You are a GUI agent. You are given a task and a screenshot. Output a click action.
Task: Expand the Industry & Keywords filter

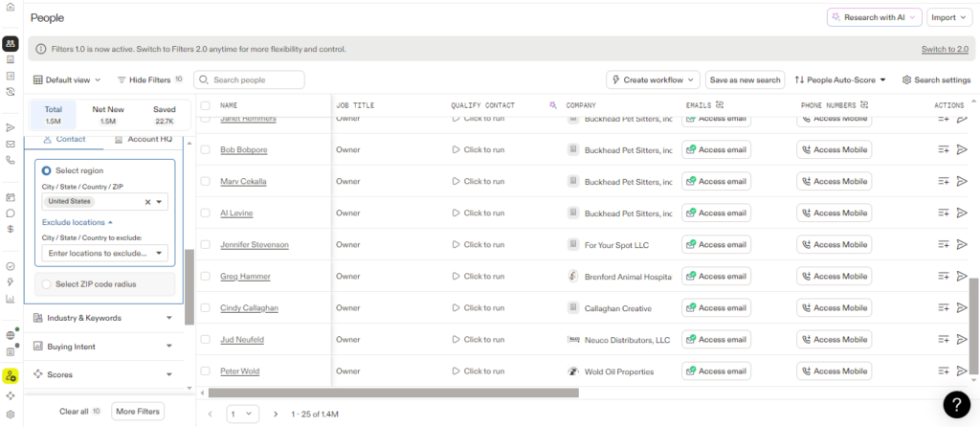point(103,318)
